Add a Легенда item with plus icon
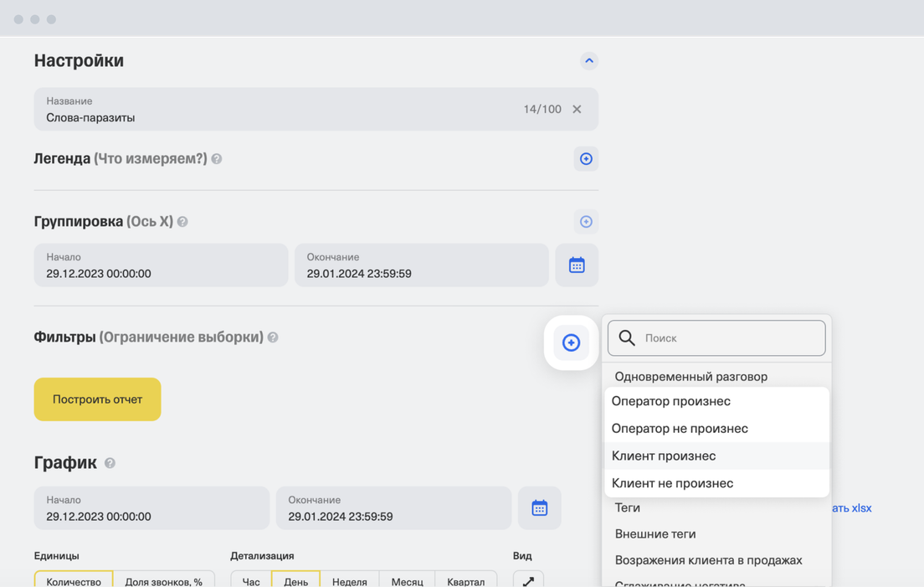The height and width of the screenshot is (587, 924). (586, 158)
